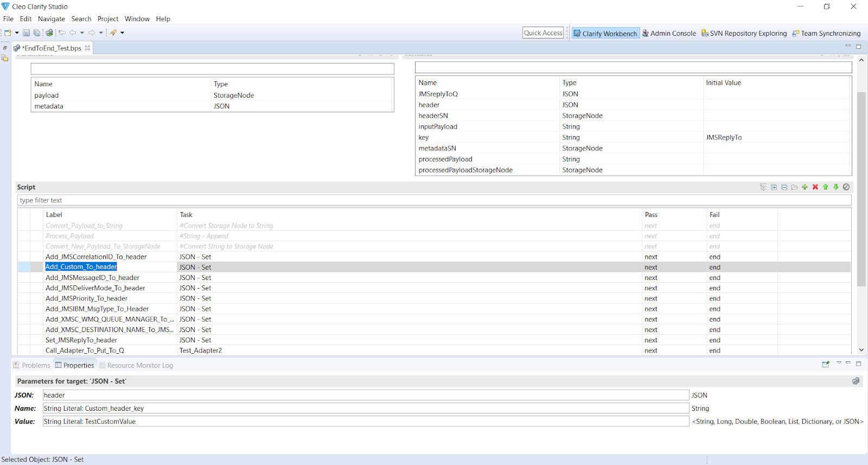Open SVN Repository Exploring perspective
Screen dimensions: 868x465
[744, 33]
